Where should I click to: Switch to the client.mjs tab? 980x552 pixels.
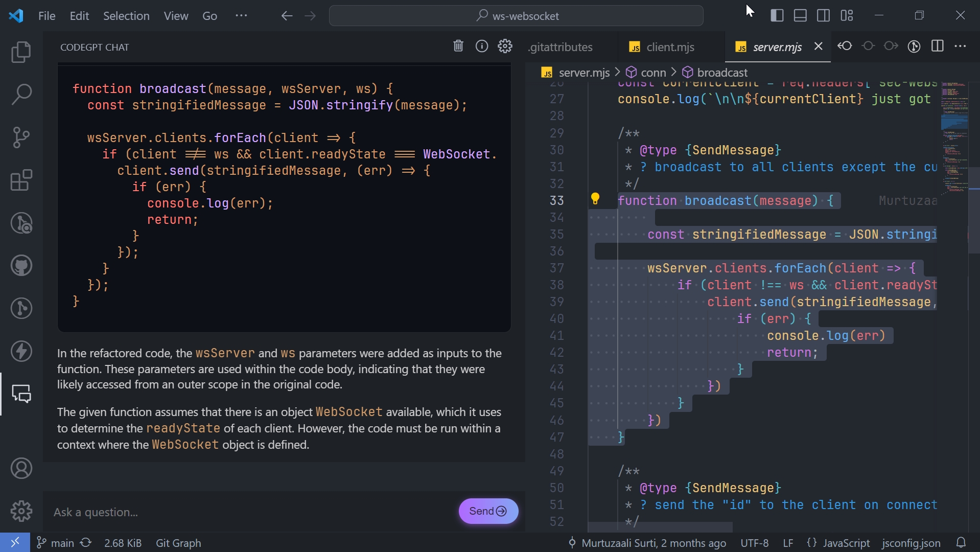tap(670, 47)
